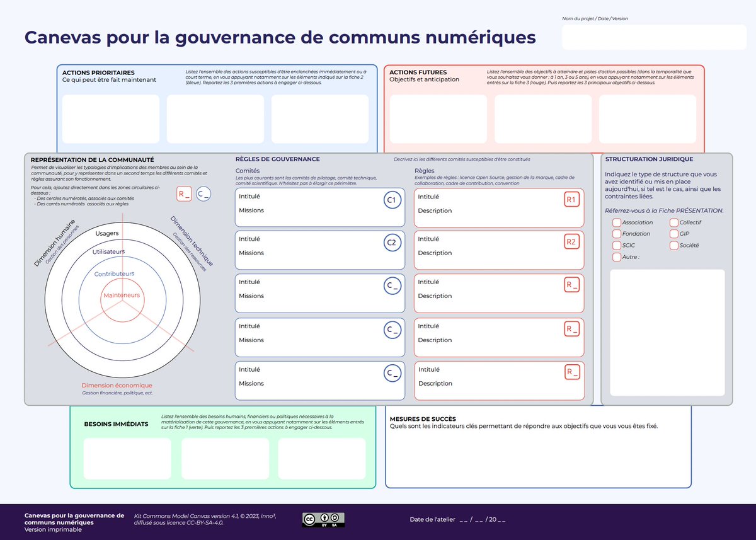Click the ACTIONS FUTURES heading
Image resolution: width=756 pixels, height=540 pixels.
coord(418,73)
